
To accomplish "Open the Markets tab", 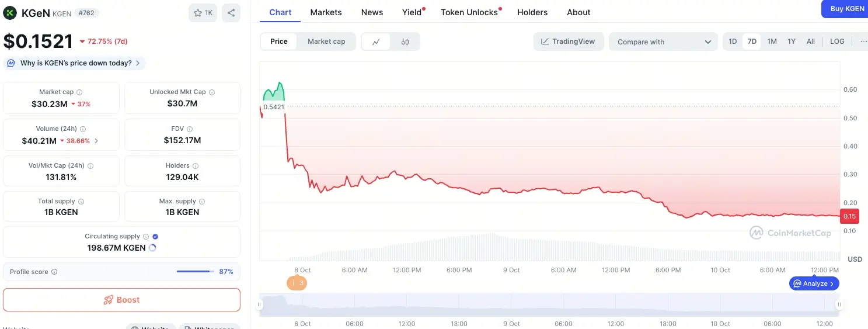I will pos(326,12).
